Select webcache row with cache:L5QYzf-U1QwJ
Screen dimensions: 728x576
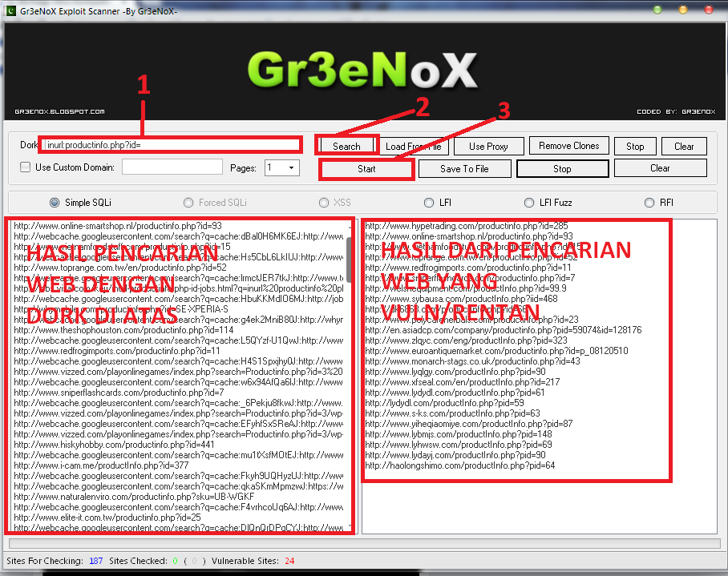click(179, 340)
